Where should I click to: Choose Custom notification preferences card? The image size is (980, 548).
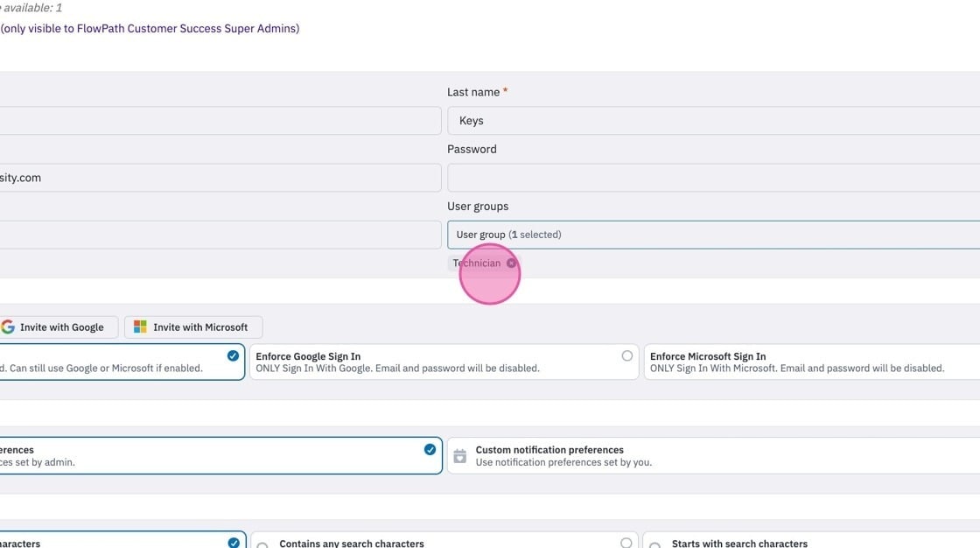(x=713, y=455)
